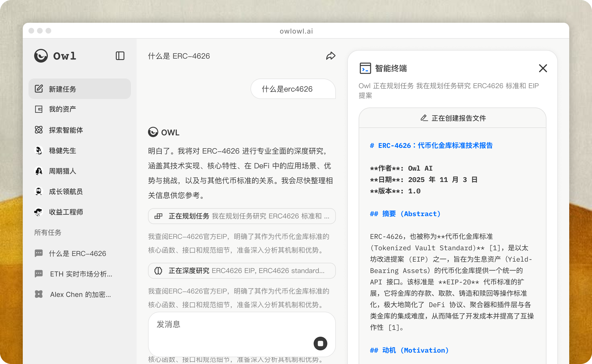
Task: Open the 什么是 ERC-4626 task entry
Action: [80, 253]
